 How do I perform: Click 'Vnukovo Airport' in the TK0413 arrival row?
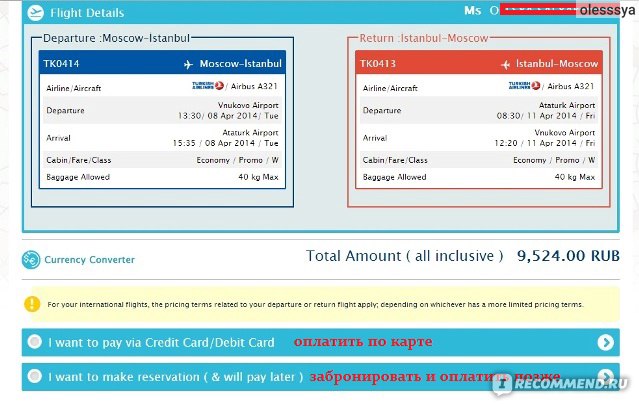(565, 132)
